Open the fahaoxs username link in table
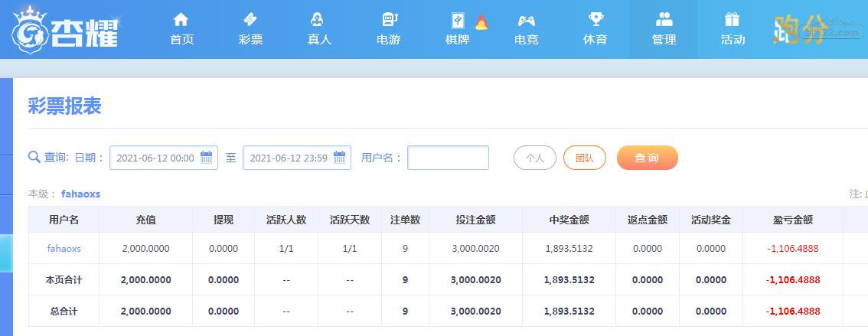Screen dimensions: 868x336 (64, 249)
